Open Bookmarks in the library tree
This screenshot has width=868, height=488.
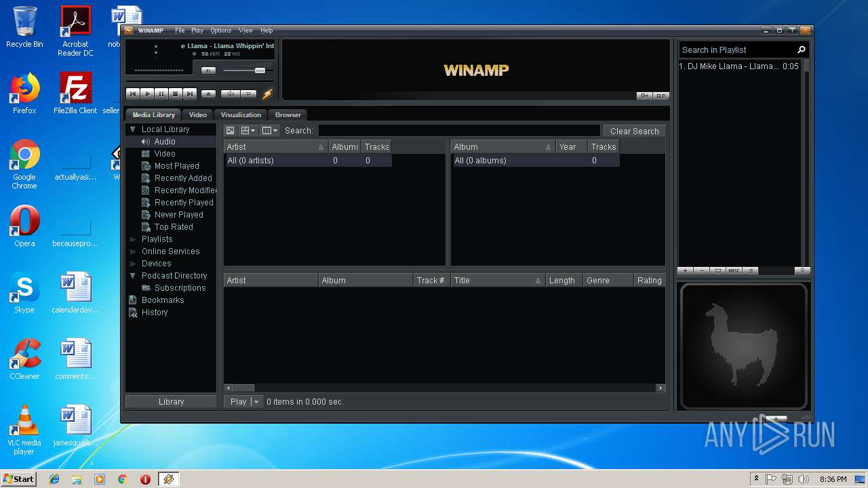(163, 300)
